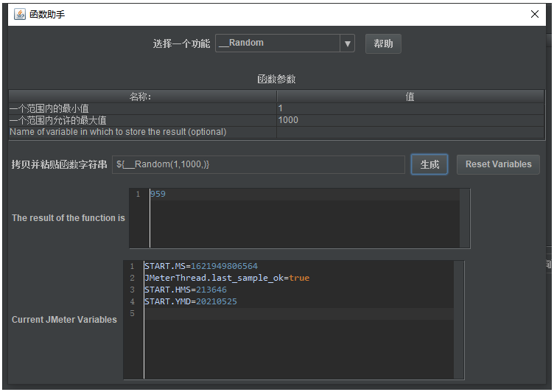Click the 值 column header

[x=410, y=97]
